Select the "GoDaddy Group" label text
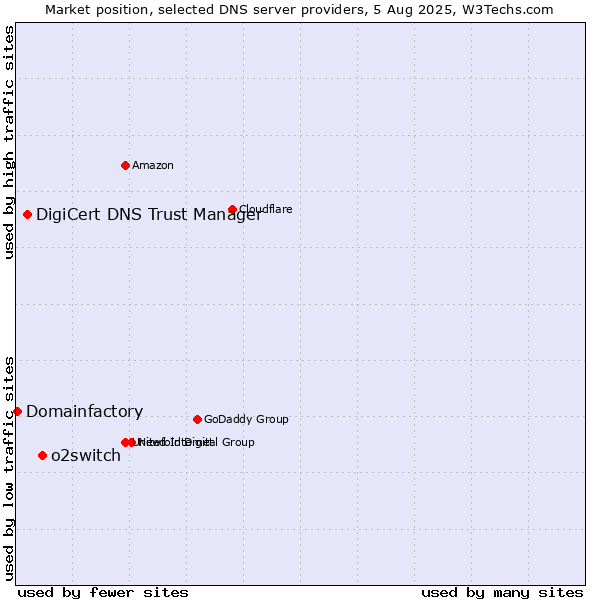This screenshot has height=600, width=600. (x=246, y=419)
